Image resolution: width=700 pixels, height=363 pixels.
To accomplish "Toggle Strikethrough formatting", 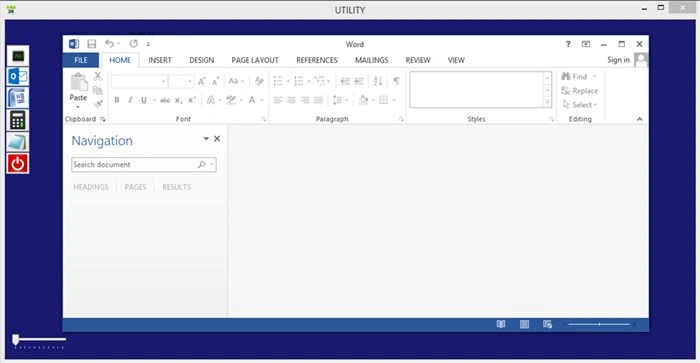I will coord(165,100).
